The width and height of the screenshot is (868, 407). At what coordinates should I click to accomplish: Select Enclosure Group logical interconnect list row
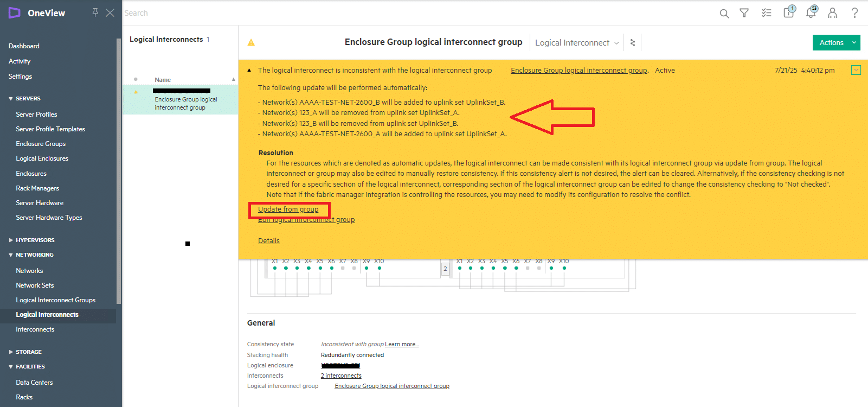coord(180,100)
